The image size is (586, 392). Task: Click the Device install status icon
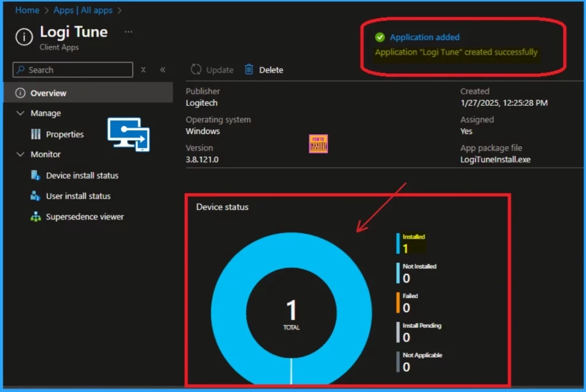[x=35, y=175]
